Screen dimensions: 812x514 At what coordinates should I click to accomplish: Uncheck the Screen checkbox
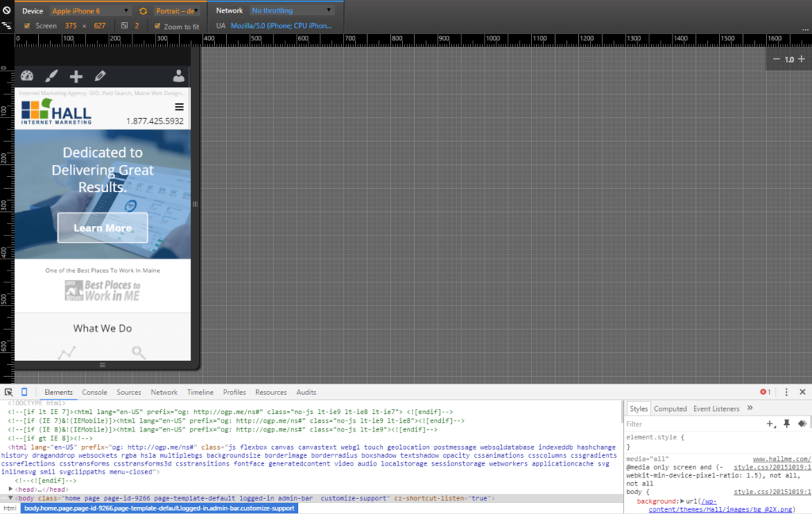click(x=27, y=25)
